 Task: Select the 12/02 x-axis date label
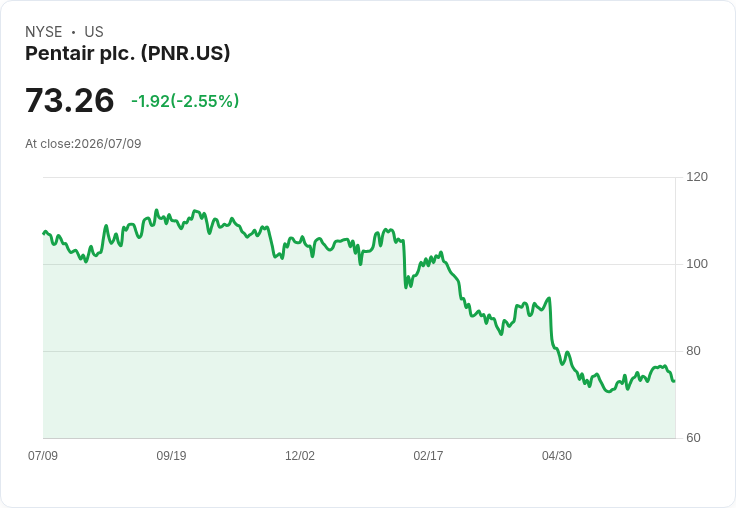[300, 456]
